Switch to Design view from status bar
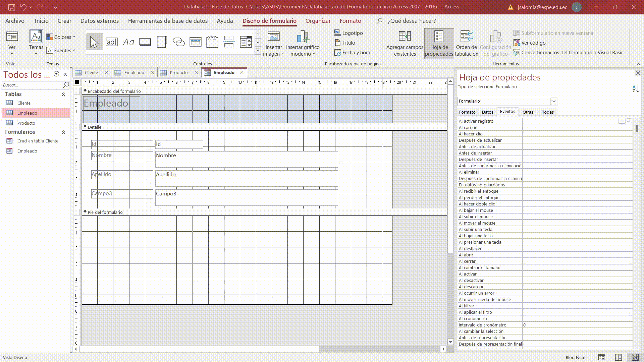The height and width of the screenshot is (362, 644). (635, 357)
